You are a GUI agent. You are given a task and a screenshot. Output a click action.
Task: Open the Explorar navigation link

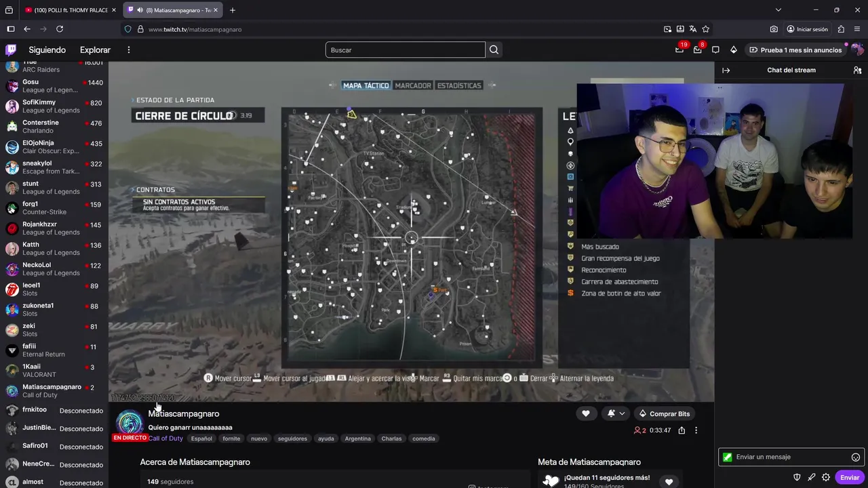click(x=95, y=49)
